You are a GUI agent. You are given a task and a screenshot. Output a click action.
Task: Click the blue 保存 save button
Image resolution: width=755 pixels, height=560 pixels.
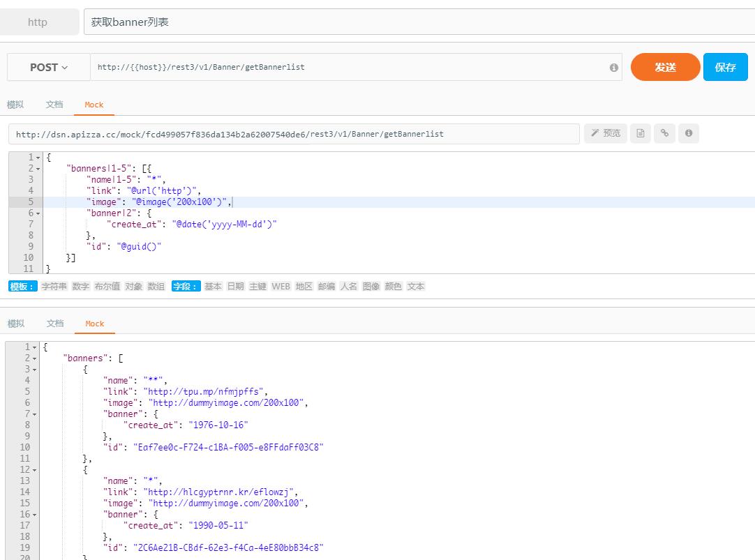tap(725, 67)
